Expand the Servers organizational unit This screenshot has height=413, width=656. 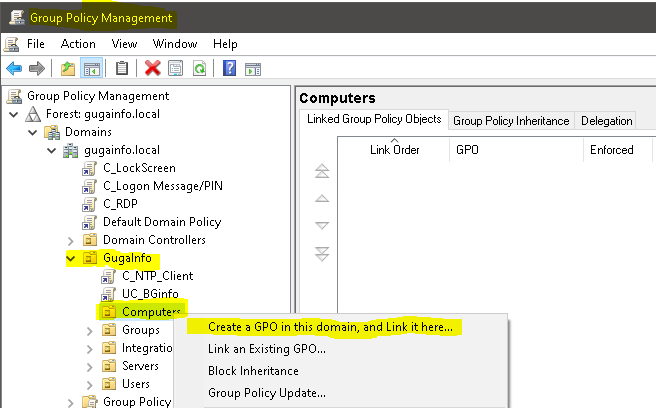click(89, 366)
